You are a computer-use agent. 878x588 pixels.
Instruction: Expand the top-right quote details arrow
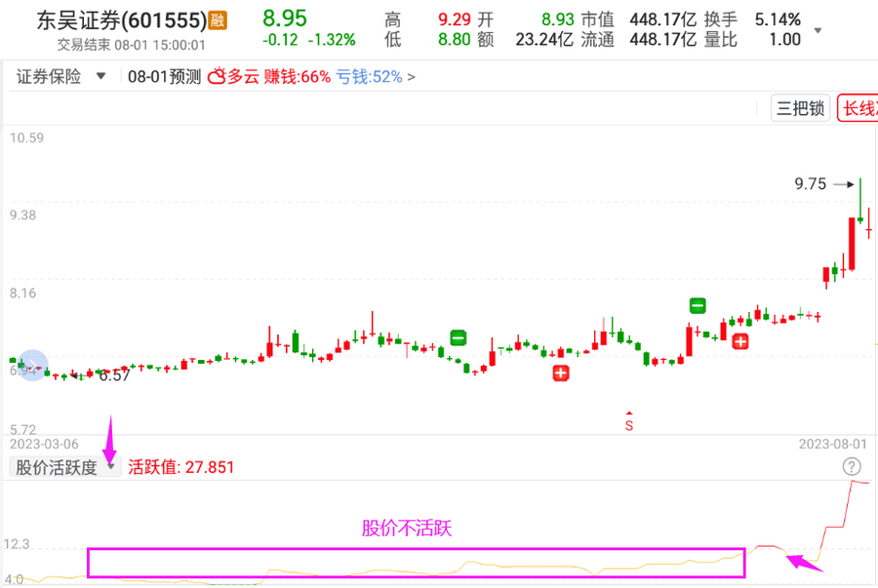click(818, 31)
